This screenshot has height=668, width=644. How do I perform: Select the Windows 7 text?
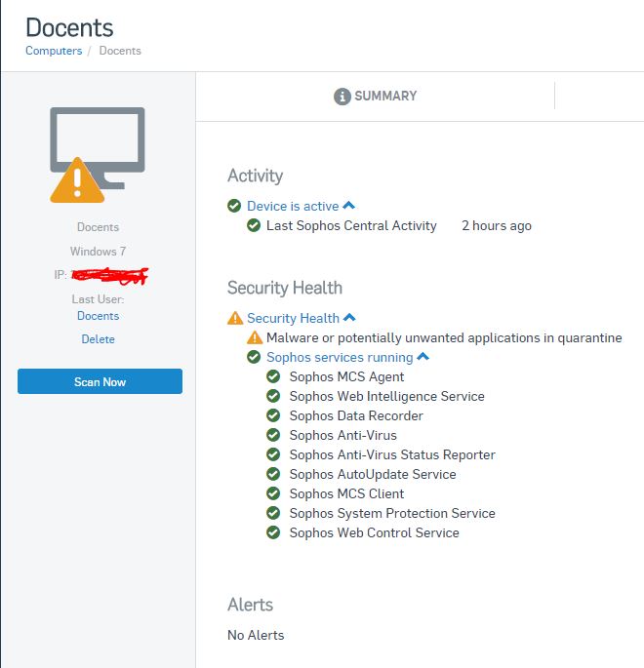[98, 252]
